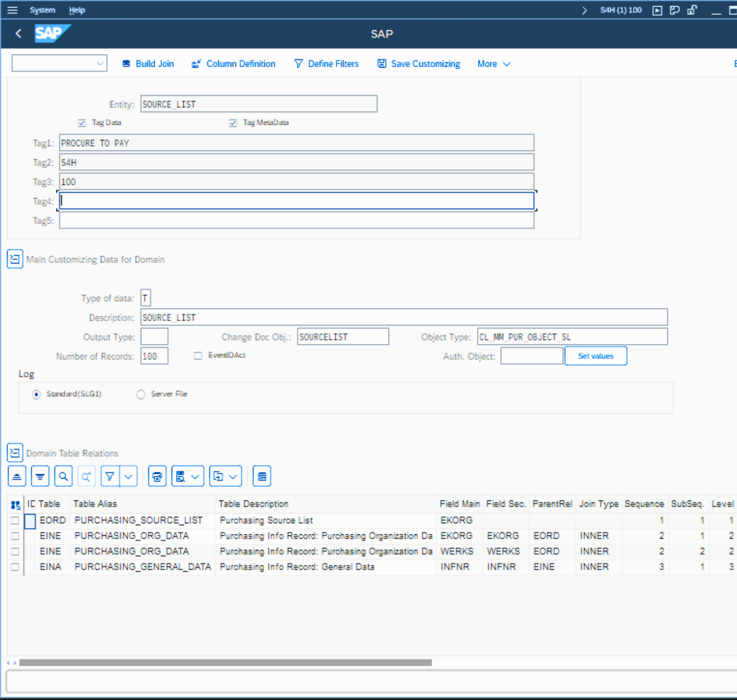This screenshot has width=737, height=700.
Task: Click the Set Filter funnel icon
Action: 110,476
